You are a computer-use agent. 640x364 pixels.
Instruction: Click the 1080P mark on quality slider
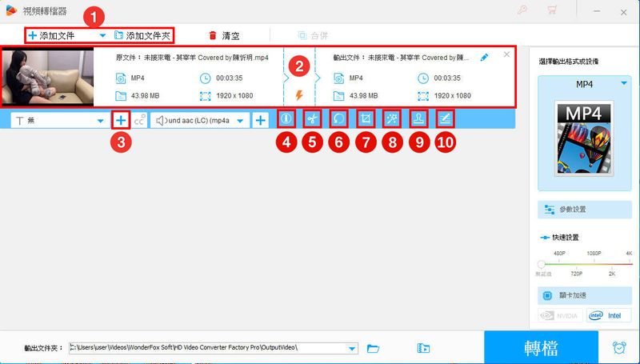pyautogui.click(x=594, y=254)
